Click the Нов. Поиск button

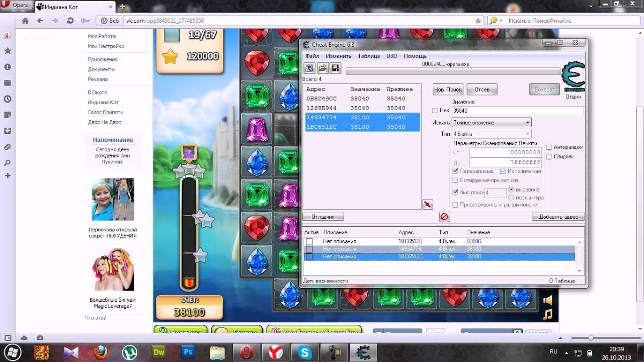coord(448,89)
